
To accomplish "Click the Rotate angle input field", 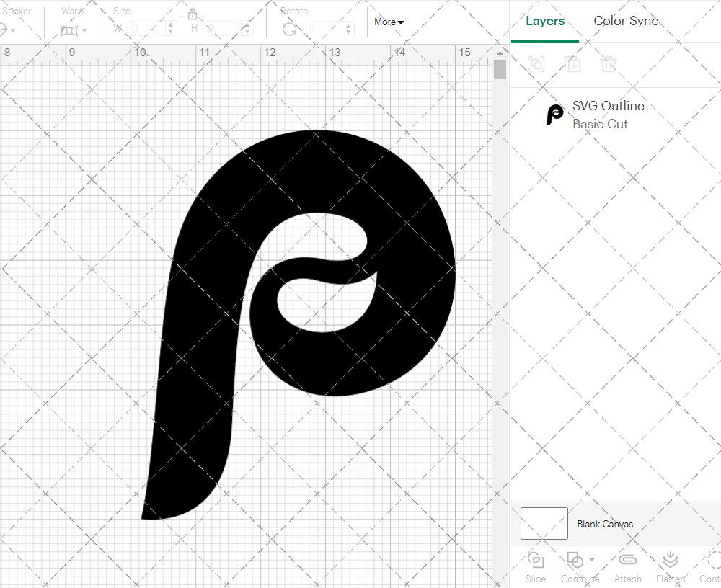I will point(324,29).
